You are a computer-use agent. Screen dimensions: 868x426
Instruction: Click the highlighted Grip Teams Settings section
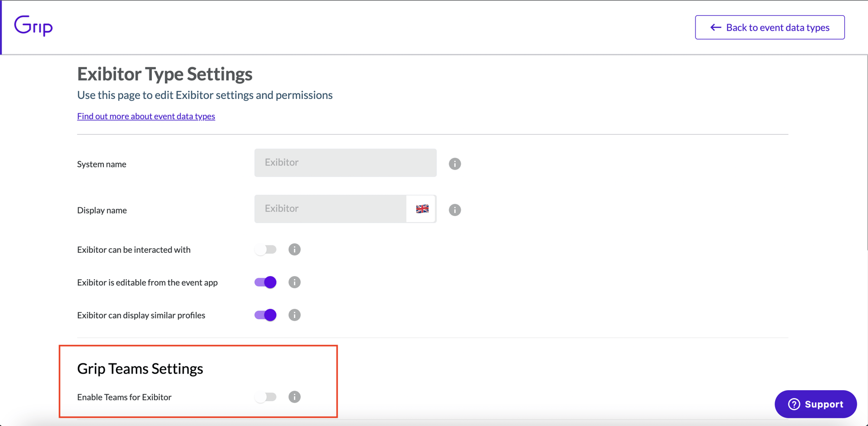coord(198,381)
